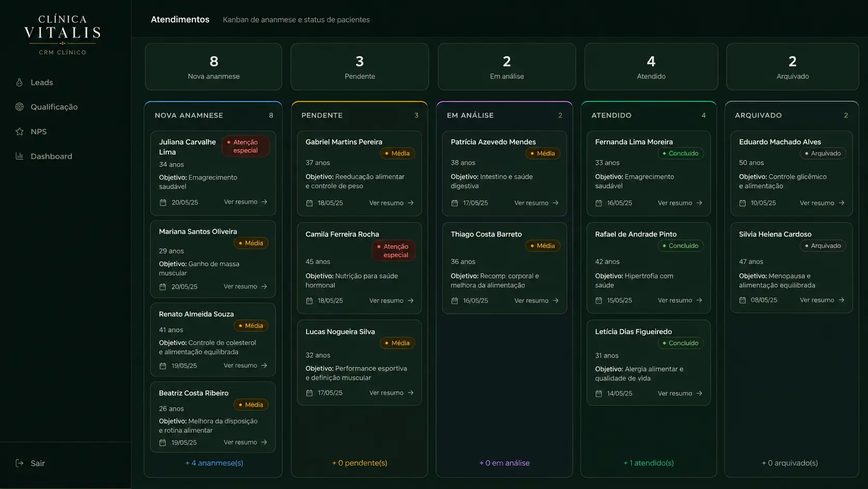Click arrow icon on Letícia Dias Figueiredo card
This screenshot has height=489, width=868.
click(699, 393)
